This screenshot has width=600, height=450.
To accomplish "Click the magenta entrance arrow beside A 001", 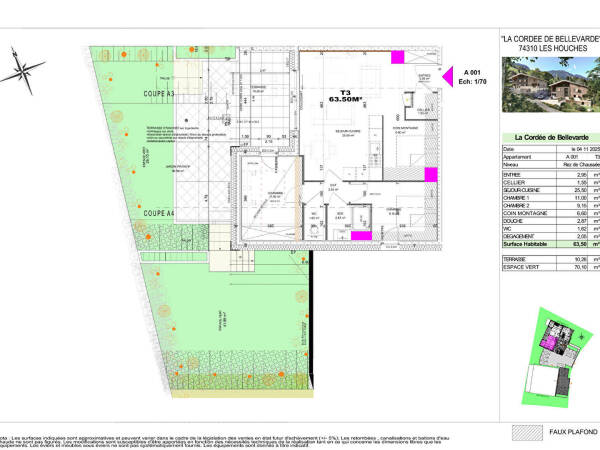I will point(448,77).
